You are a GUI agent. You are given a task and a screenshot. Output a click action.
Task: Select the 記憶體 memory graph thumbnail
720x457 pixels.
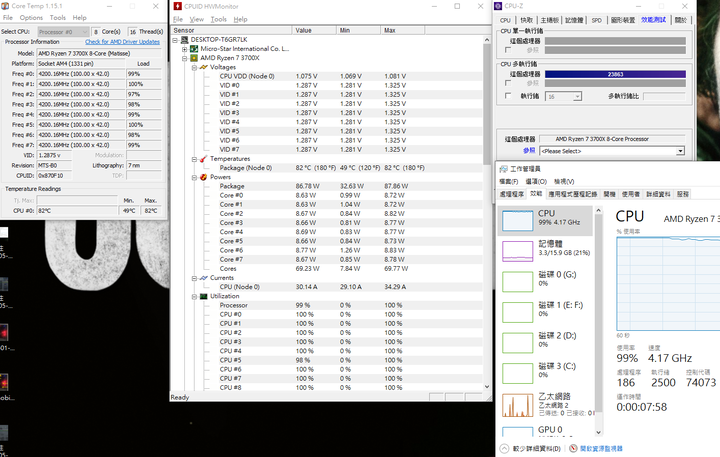[518, 251]
